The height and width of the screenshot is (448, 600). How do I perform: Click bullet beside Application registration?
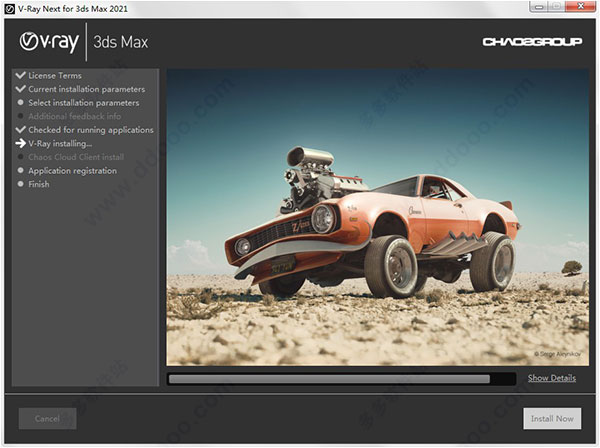(21, 170)
